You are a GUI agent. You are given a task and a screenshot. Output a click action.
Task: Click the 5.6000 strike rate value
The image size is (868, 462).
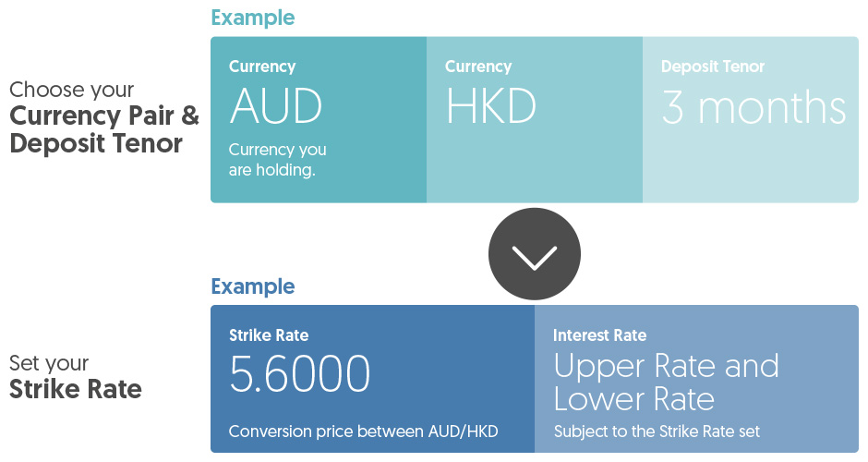[300, 374]
